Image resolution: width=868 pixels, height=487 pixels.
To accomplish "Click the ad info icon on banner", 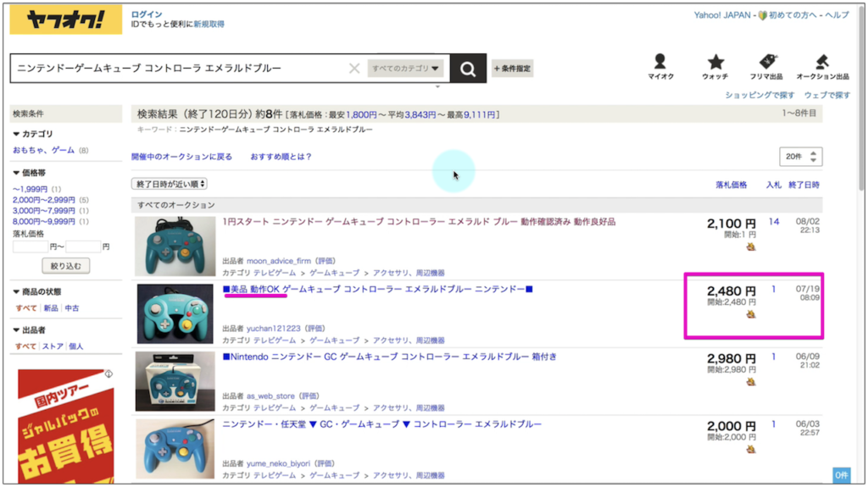I will pyautogui.click(x=109, y=374).
